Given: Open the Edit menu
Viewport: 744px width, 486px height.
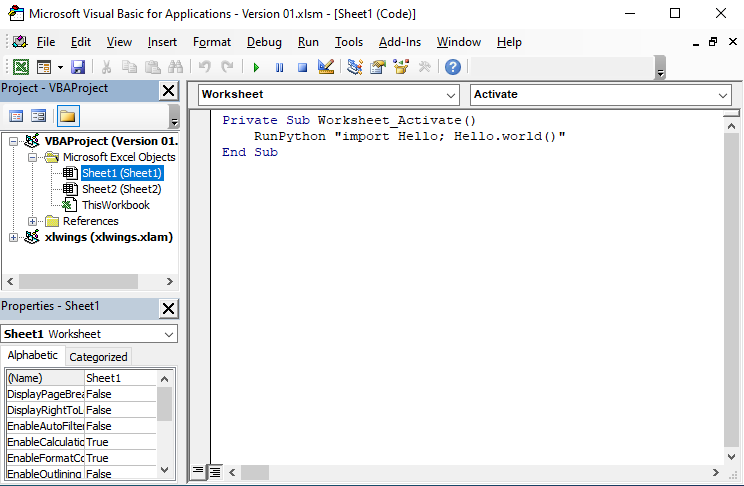Looking at the screenshot, I should 81,42.
